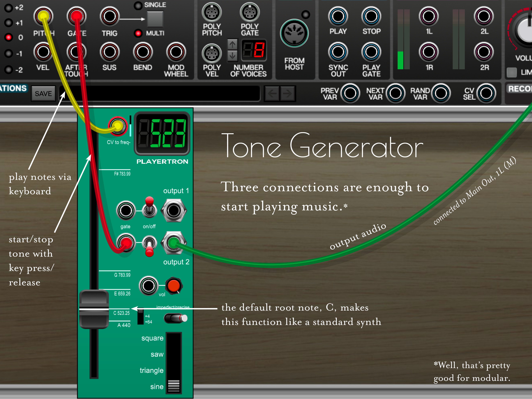Click the POLY PITCH connector
Image resolution: width=532 pixels, height=399 pixels.
click(212, 12)
